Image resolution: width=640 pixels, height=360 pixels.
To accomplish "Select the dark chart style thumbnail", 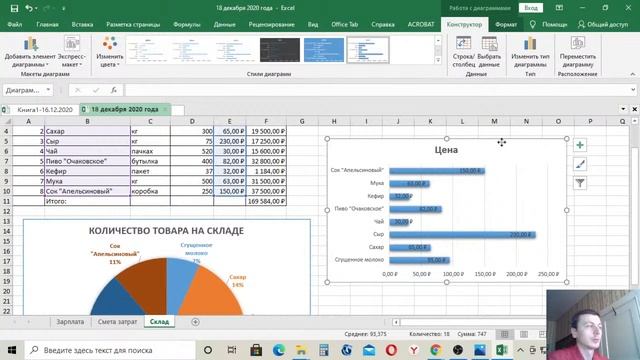I will (280, 50).
